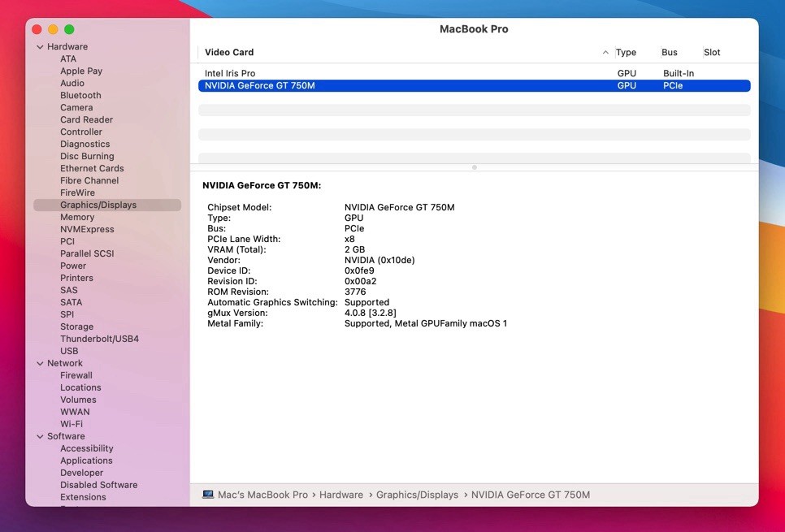Select the NVIDIA GeForce GT 750M row
The height and width of the screenshot is (532, 785).
[x=474, y=85]
